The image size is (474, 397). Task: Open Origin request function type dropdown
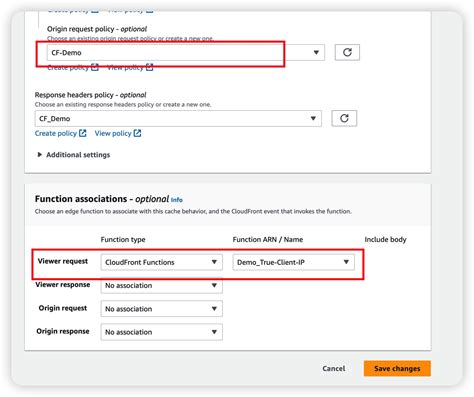161,309
